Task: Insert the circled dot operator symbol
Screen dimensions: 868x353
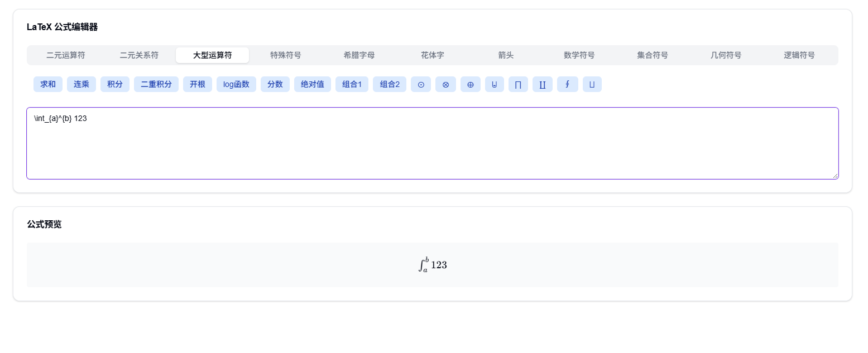Action: click(421, 84)
